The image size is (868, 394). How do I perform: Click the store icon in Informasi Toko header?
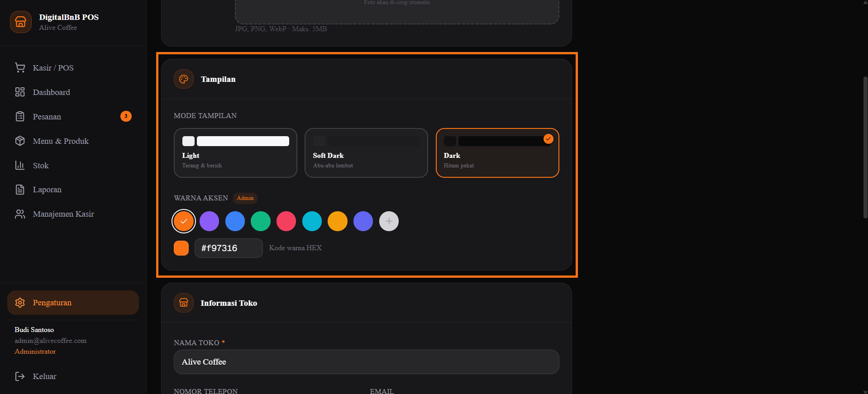(x=184, y=303)
